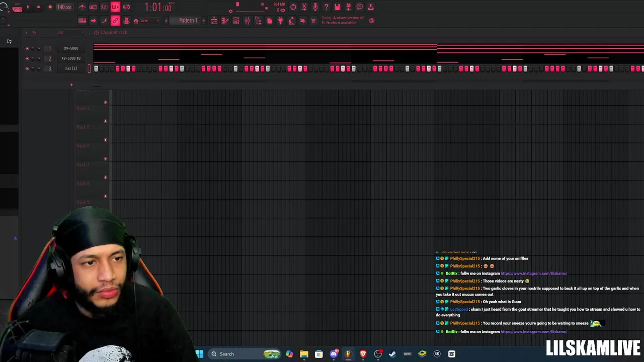
Task: Click the microphone audio recording icon
Action: [315, 7]
